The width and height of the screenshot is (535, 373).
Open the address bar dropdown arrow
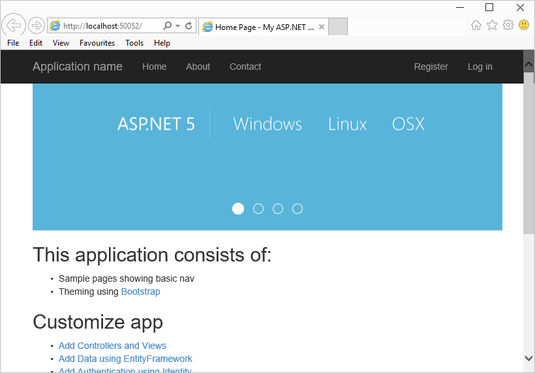[178, 26]
